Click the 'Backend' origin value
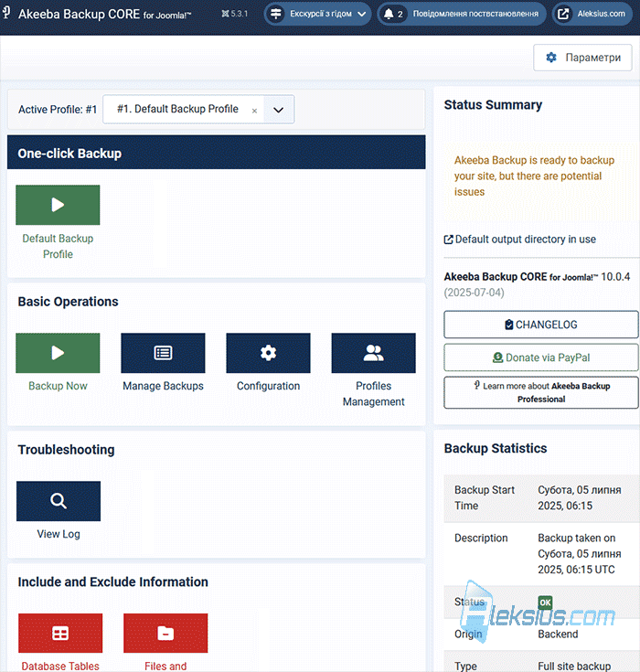This screenshot has width=640, height=672. [558, 635]
